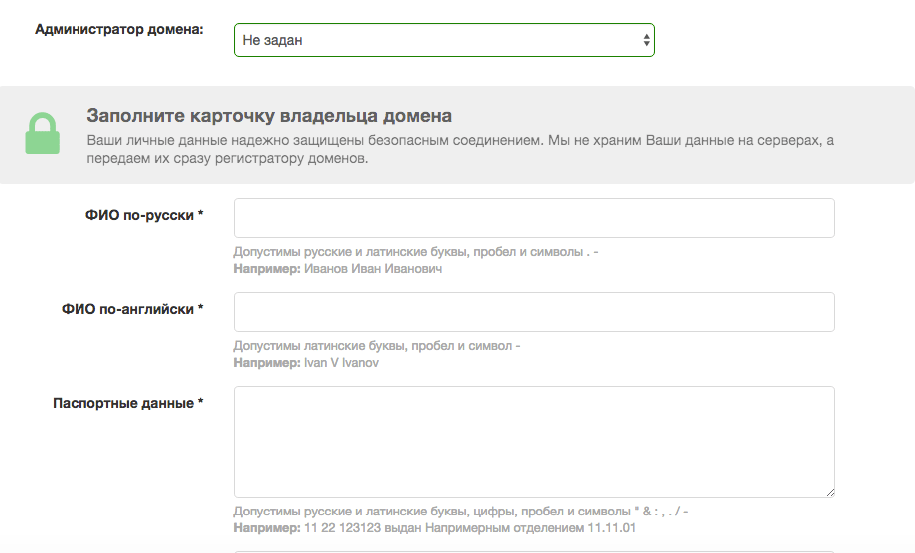Click hint Допустимы латинские буквы, пробел и символ

pyautogui.click(x=377, y=346)
